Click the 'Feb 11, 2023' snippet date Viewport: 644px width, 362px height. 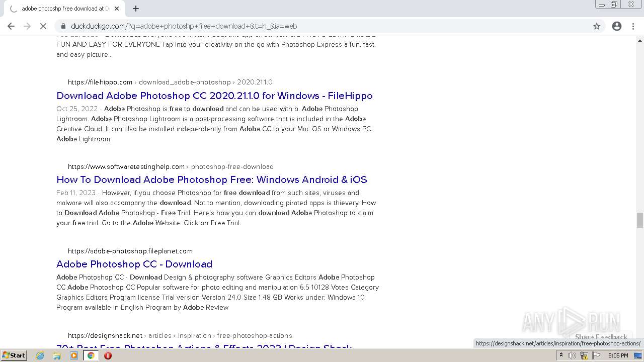point(76,193)
